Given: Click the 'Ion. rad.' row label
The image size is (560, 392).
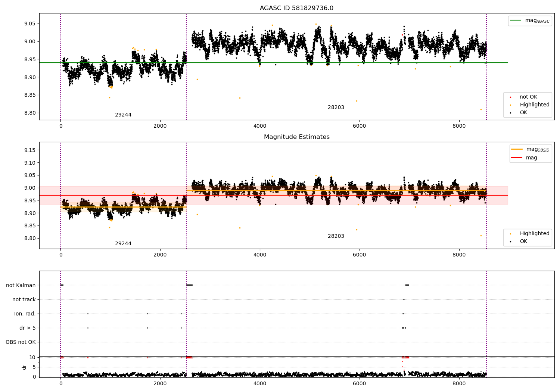Looking at the screenshot, I should tap(25, 314).
